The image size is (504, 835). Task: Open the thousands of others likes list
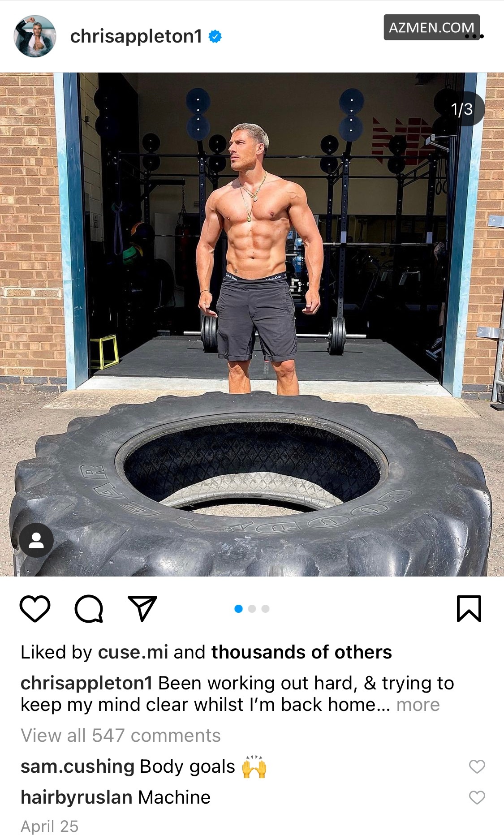coord(302,652)
